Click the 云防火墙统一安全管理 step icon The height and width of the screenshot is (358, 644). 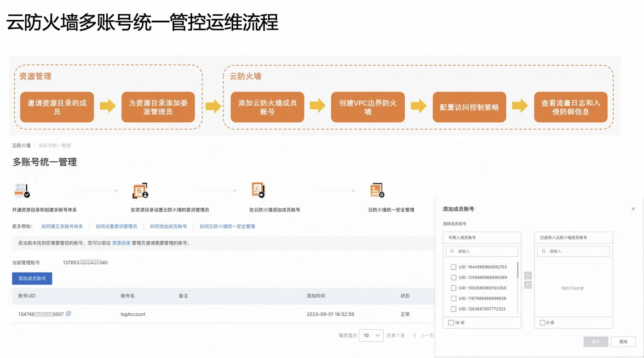click(x=377, y=190)
